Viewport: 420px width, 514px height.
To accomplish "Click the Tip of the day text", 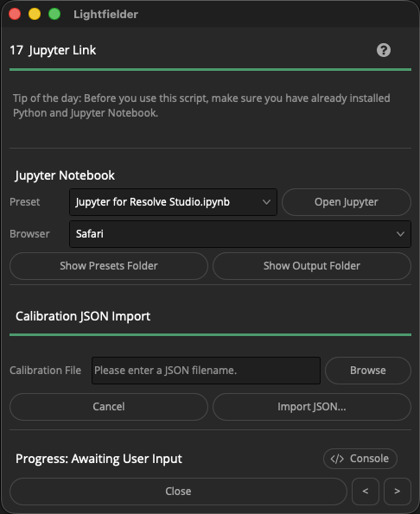I will click(x=201, y=105).
